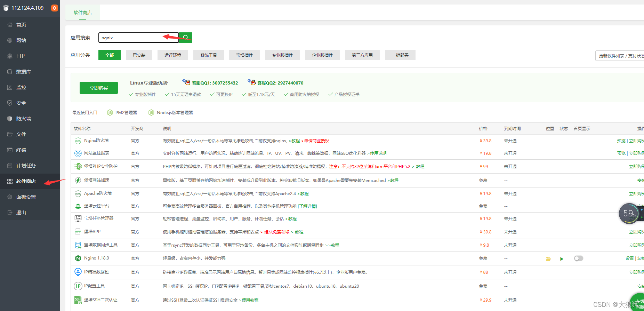Click Nginx防火墙 预览 link
This screenshot has height=311, width=644.
[x=621, y=141]
